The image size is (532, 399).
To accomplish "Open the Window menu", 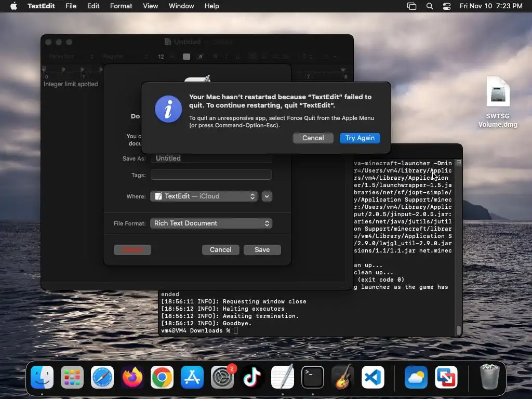I will 181,6.
